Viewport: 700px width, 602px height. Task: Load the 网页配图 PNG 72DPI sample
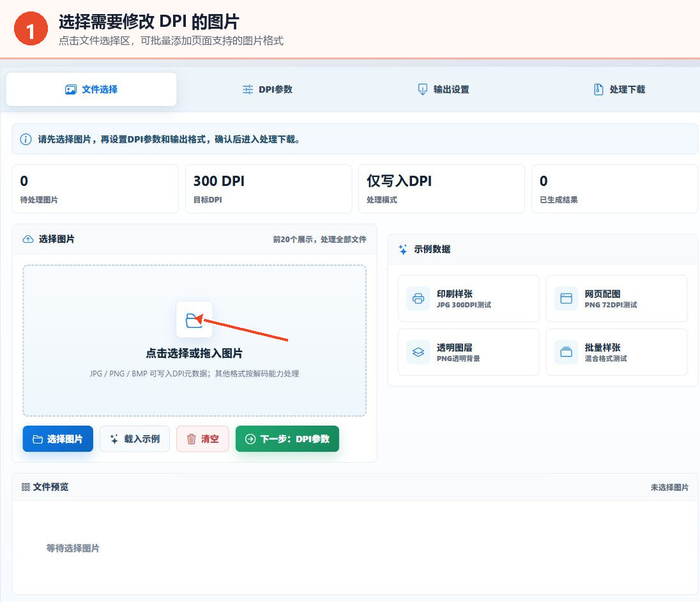tap(616, 298)
